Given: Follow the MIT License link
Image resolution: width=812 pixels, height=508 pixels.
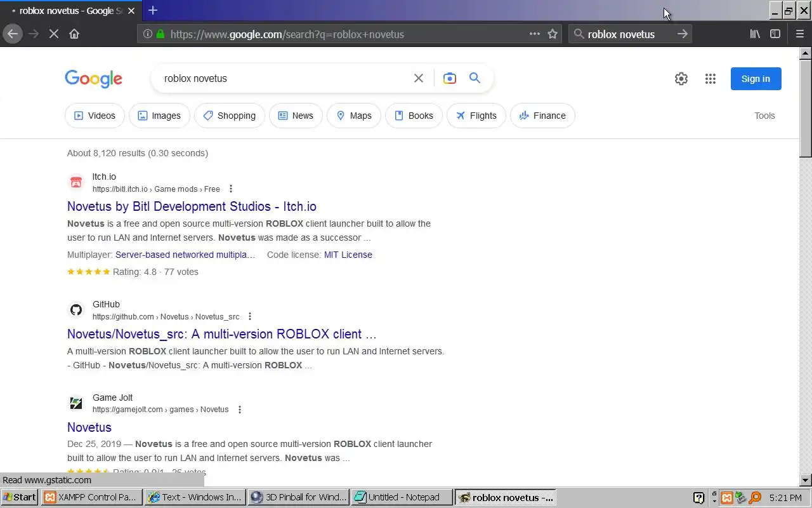Looking at the screenshot, I should (x=348, y=255).
